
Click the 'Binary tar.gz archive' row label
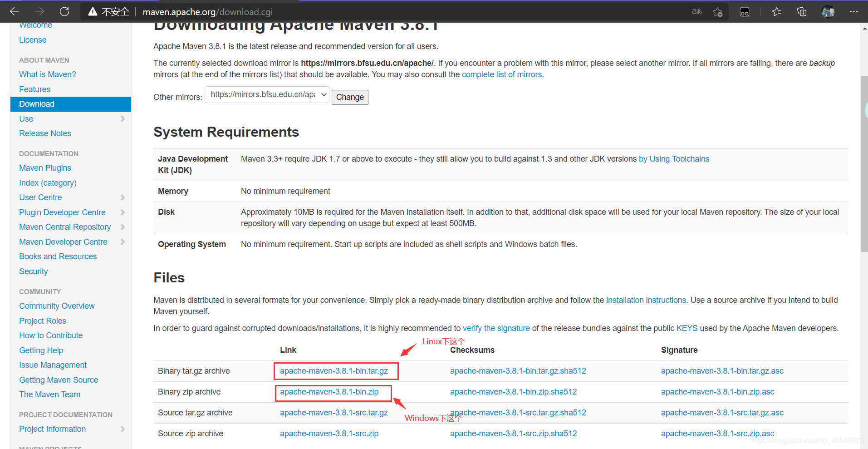194,371
